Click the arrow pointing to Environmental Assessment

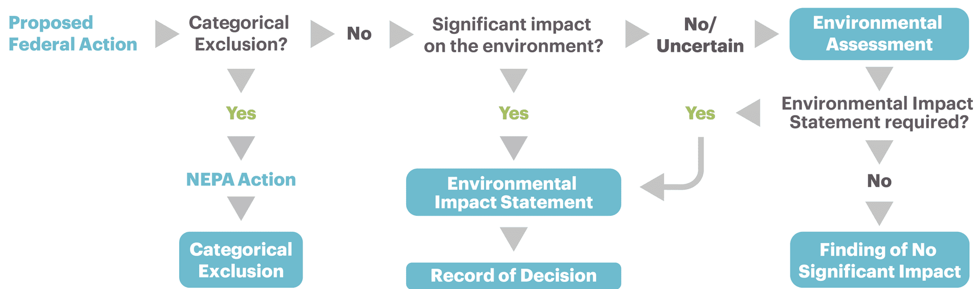coord(767,34)
